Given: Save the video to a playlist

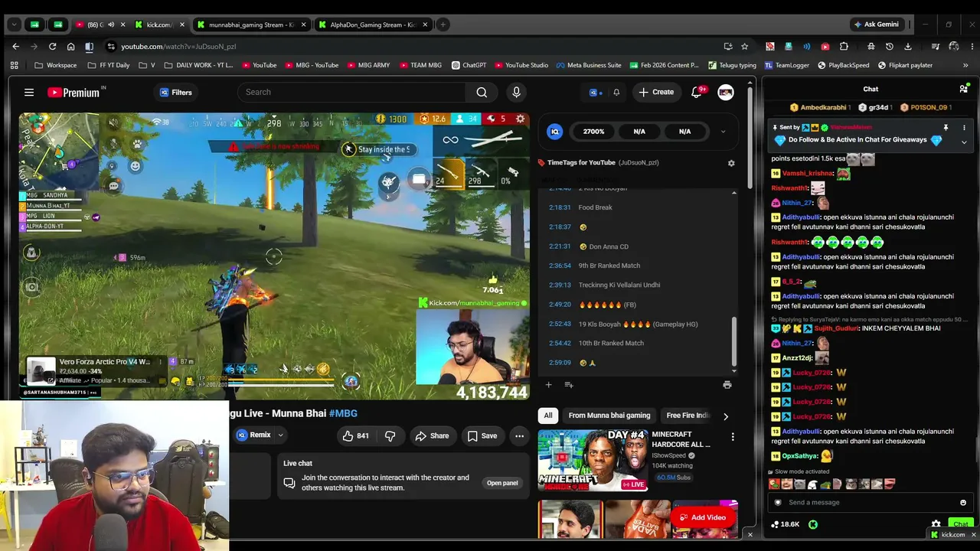Looking at the screenshot, I should [482, 436].
